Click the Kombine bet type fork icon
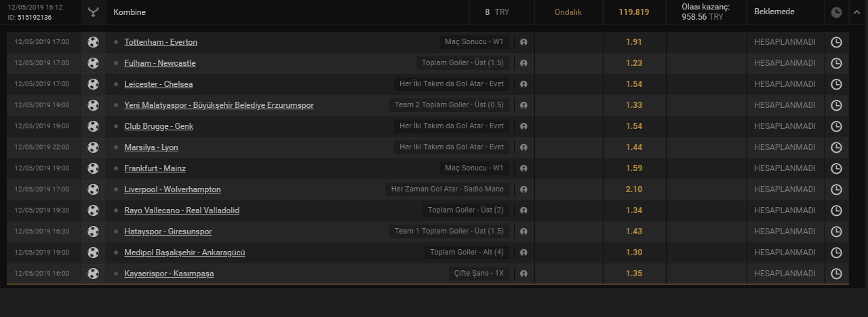This screenshot has width=868, height=317. (93, 12)
